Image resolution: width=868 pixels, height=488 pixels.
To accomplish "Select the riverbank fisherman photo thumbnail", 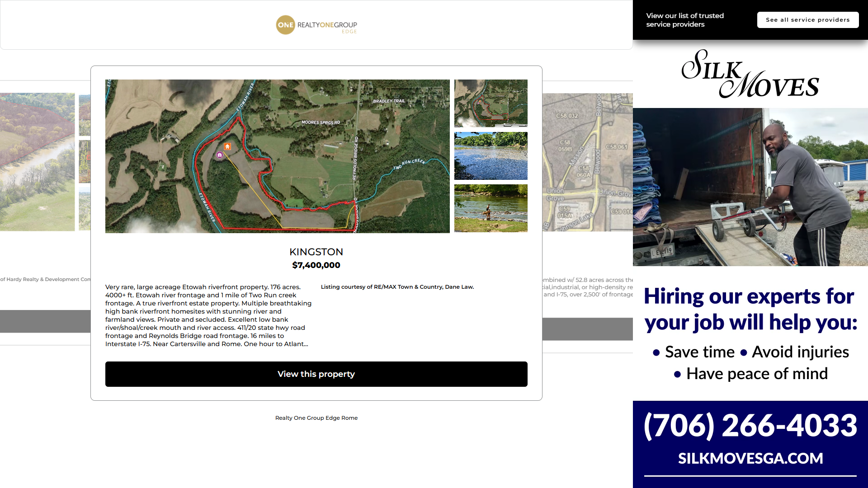I will [491, 208].
